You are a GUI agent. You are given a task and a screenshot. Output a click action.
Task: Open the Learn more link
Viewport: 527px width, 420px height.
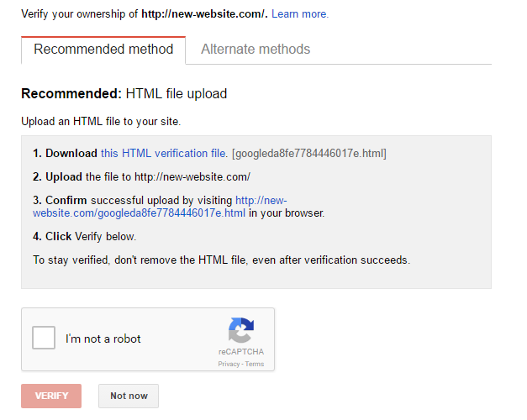[x=300, y=13]
